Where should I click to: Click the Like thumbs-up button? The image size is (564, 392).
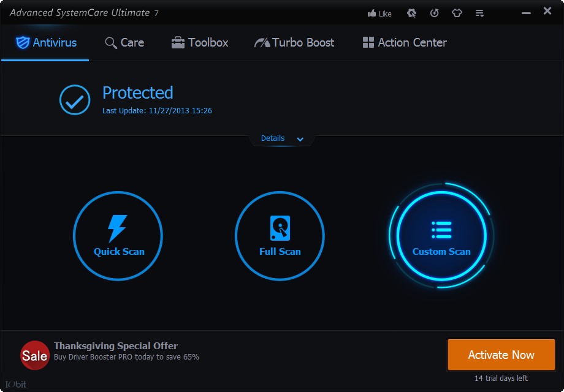pos(379,13)
